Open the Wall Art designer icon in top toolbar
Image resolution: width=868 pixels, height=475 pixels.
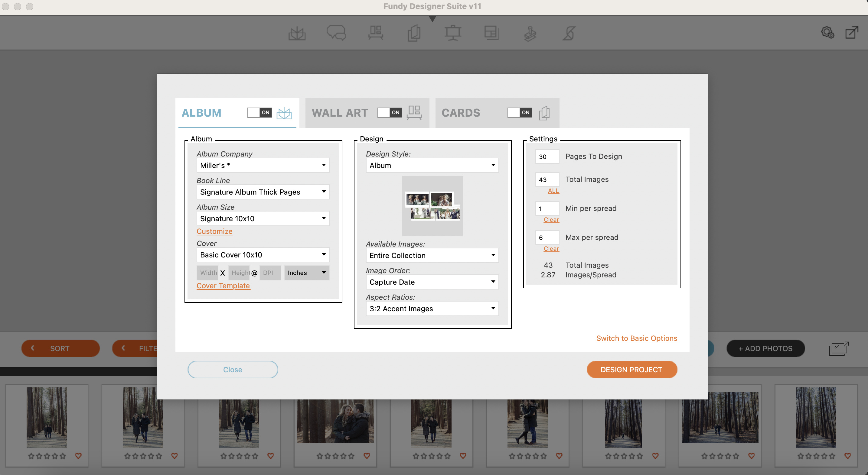point(375,33)
